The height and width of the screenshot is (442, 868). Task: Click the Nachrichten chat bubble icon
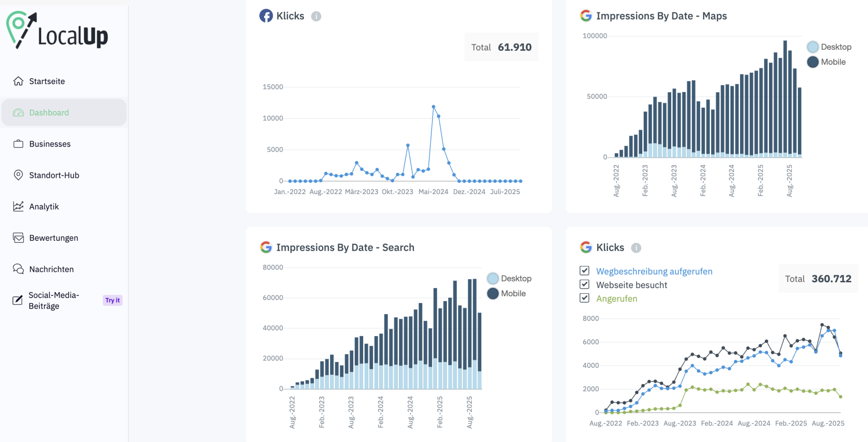tap(18, 269)
